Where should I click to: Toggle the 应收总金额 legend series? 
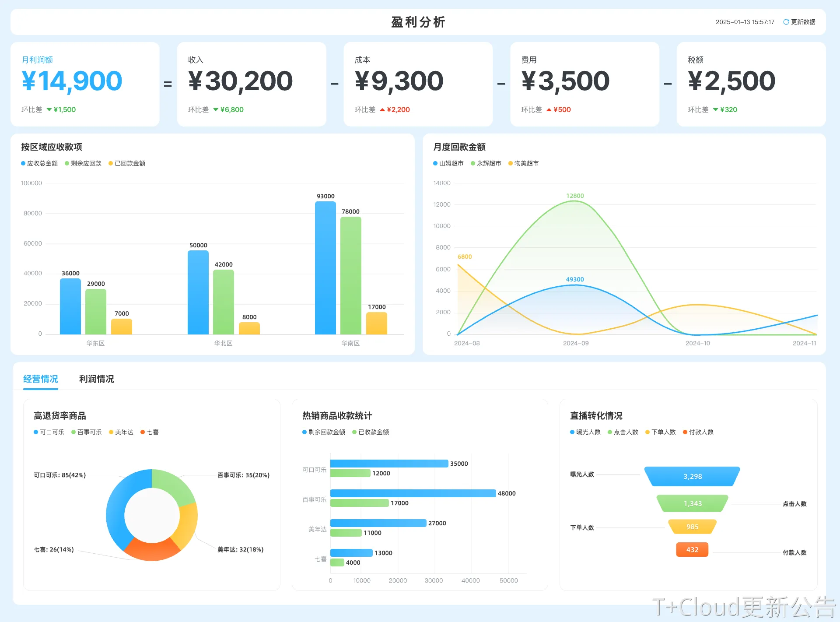coord(39,163)
